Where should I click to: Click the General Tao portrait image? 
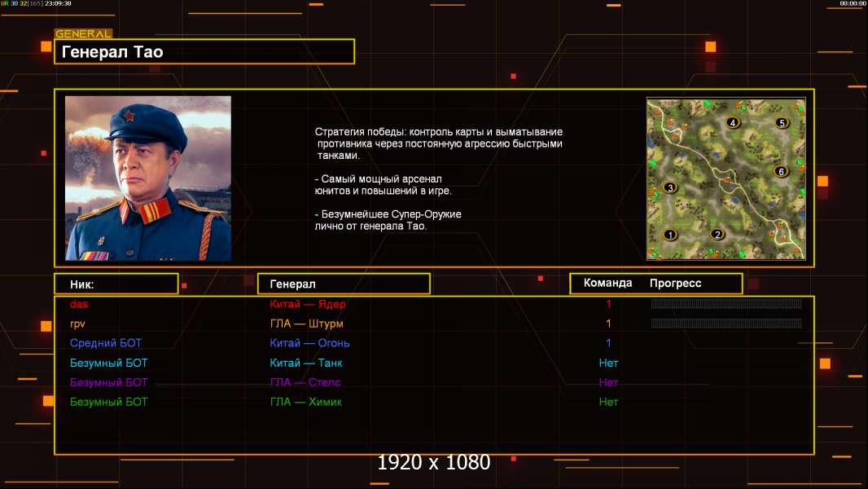[148, 178]
